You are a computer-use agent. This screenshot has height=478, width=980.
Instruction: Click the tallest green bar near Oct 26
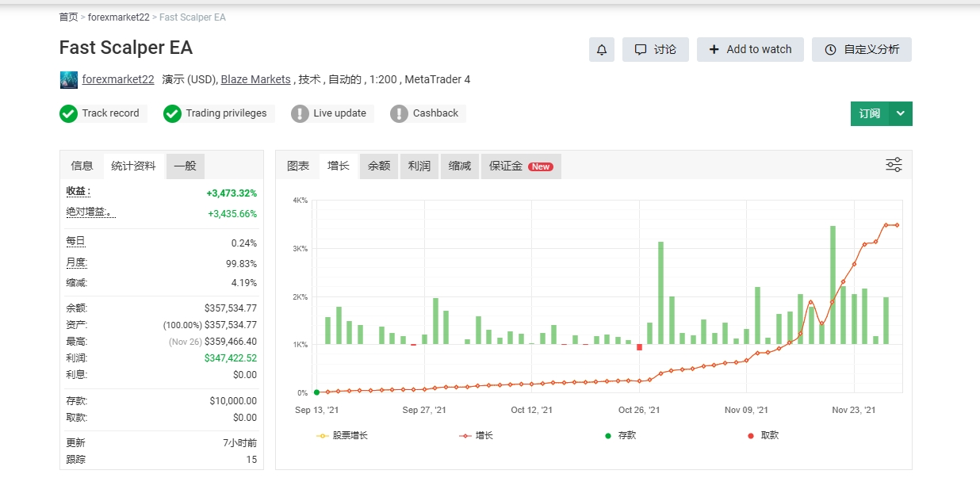(x=660, y=292)
